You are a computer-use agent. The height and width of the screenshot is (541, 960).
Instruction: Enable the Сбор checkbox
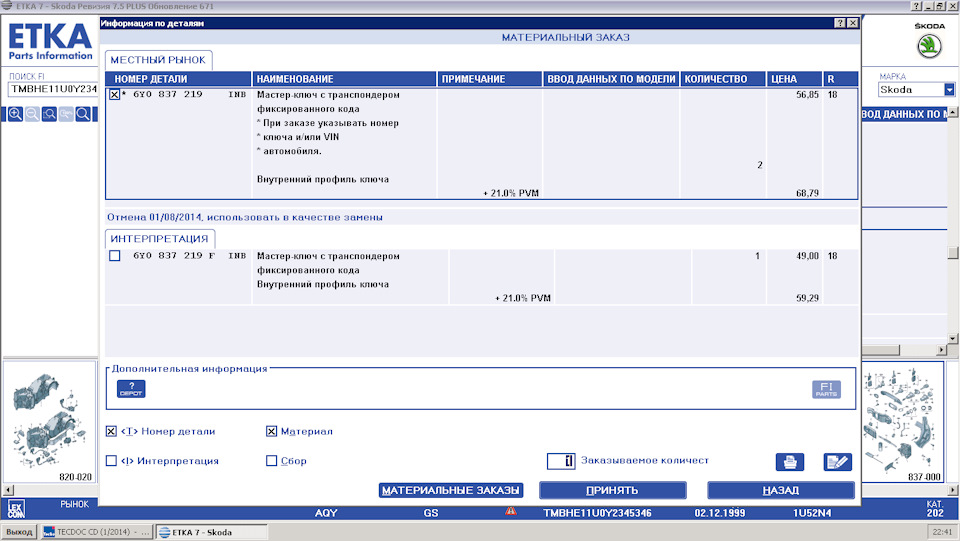tap(271, 461)
